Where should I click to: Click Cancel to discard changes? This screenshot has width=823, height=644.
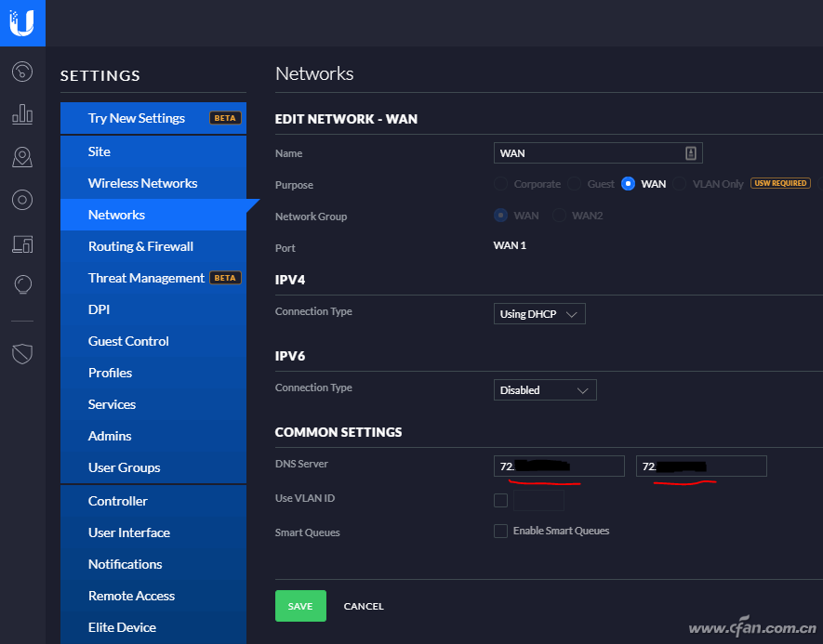click(364, 606)
